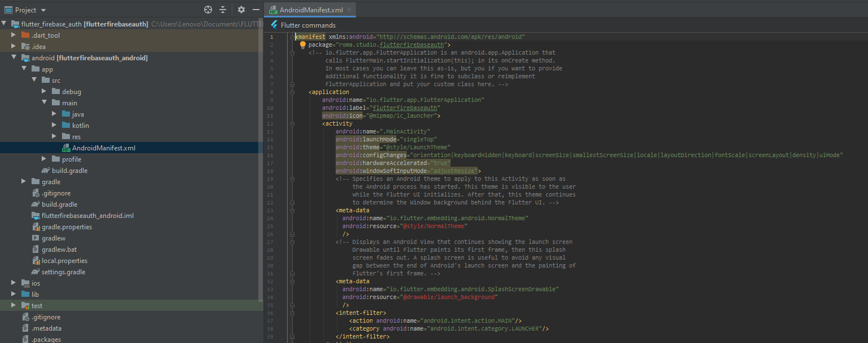Image resolution: width=868 pixels, height=343 pixels.
Task: Collapse the src folder
Action: [x=34, y=81]
